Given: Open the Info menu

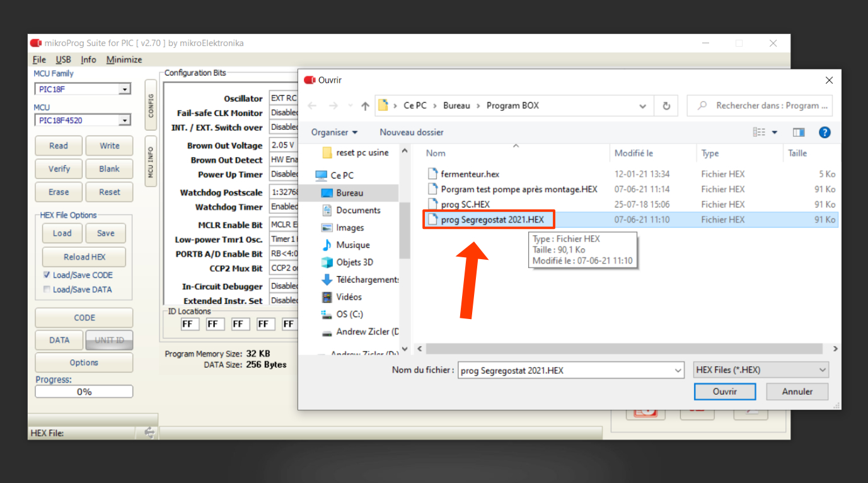Looking at the screenshot, I should 88,59.
